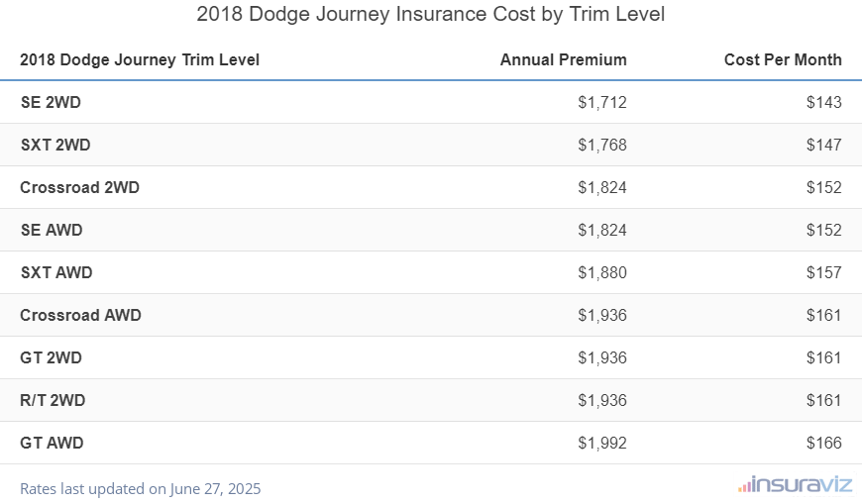Click the $1,936 premium for GT 2WD
This screenshot has width=862, height=504.
[x=602, y=357]
